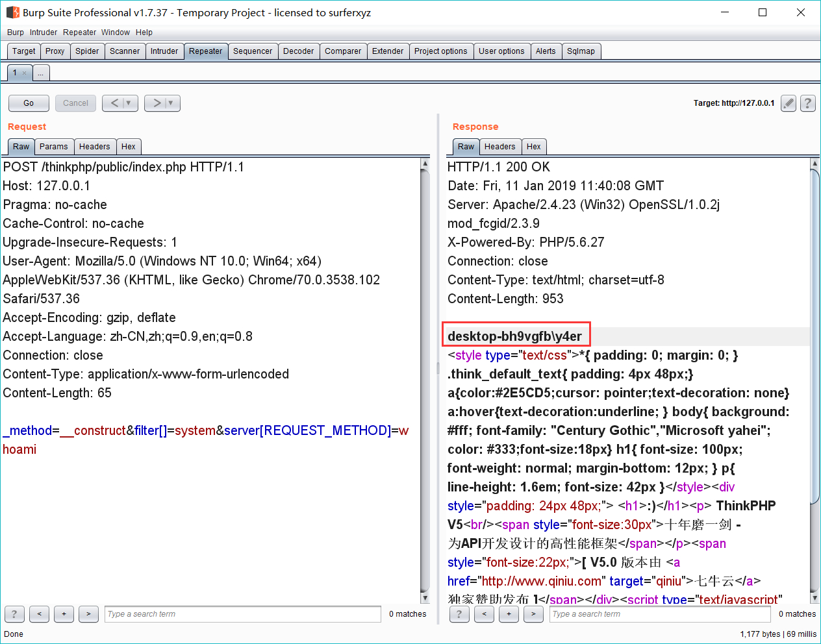821x644 pixels.
Task: Add a new Repeater tab with '...'
Action: tap(41, 73)
